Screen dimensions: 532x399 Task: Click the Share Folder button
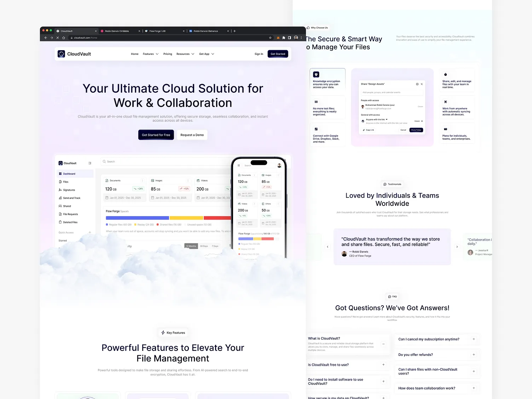click(x=416, y=130)
